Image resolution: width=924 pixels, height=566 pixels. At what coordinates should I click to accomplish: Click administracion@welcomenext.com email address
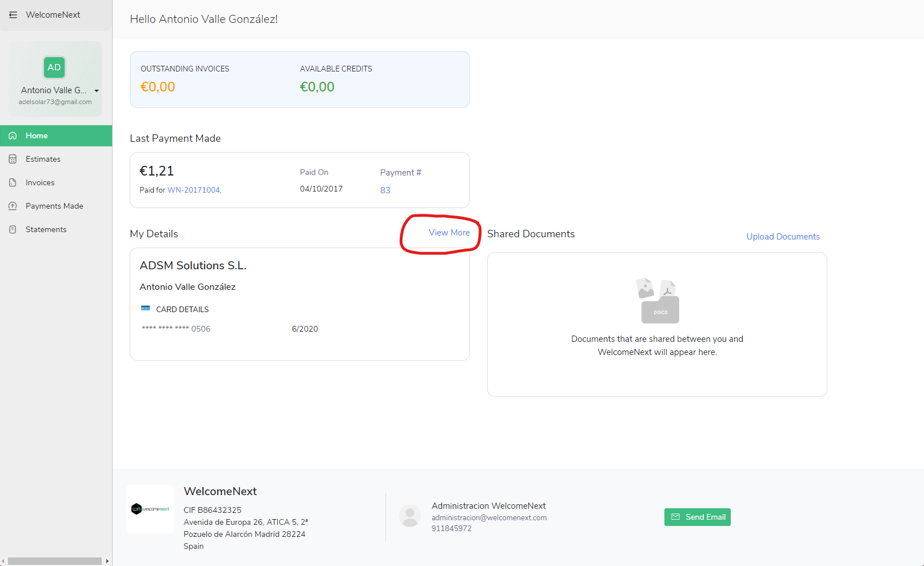489,518
